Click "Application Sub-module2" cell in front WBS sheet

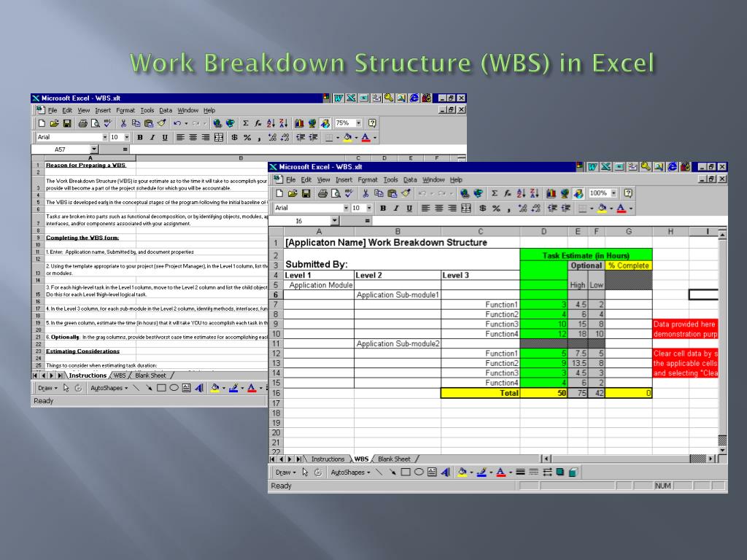[x=398, y=344]
